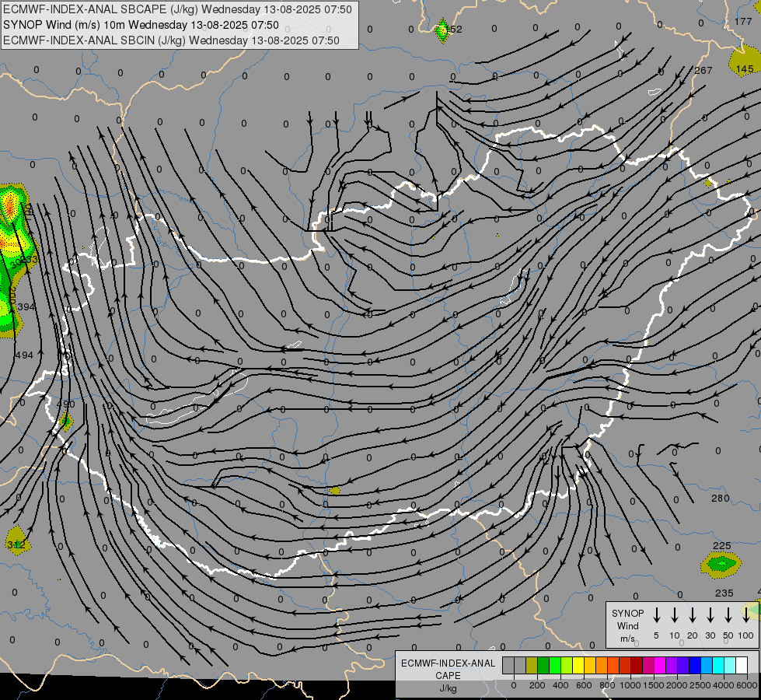Click the wind arrow above 30 m/s

click(710, 615)
